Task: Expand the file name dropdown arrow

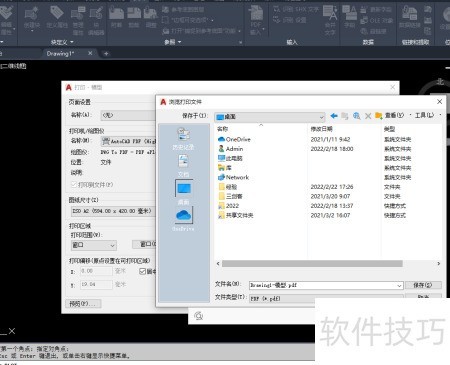Action: coord(399,285)
